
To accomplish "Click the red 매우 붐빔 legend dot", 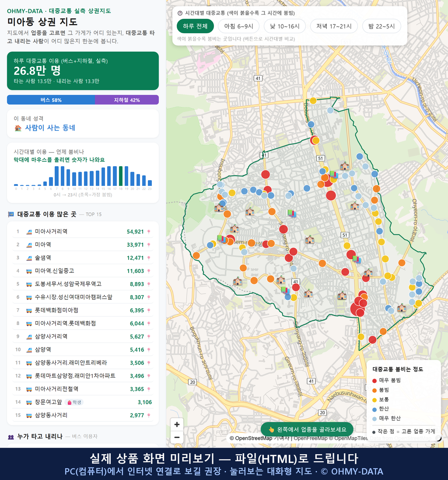I will point(374,380).
